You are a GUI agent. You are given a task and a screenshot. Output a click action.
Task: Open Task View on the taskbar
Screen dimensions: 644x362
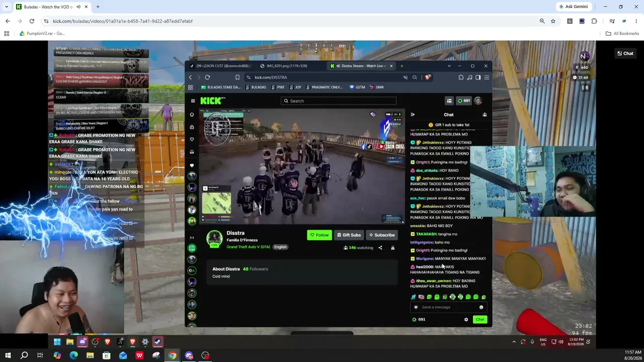[40, 355]
